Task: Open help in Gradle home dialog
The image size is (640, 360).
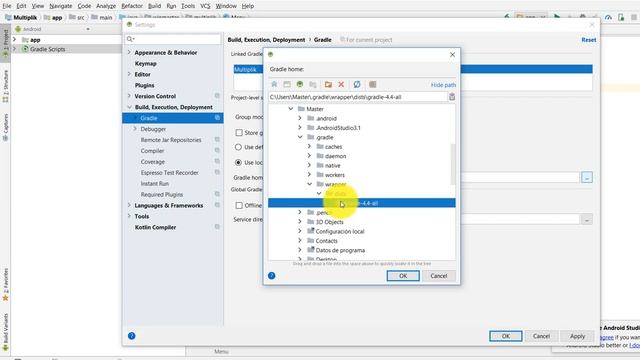Action: point(271,276)
